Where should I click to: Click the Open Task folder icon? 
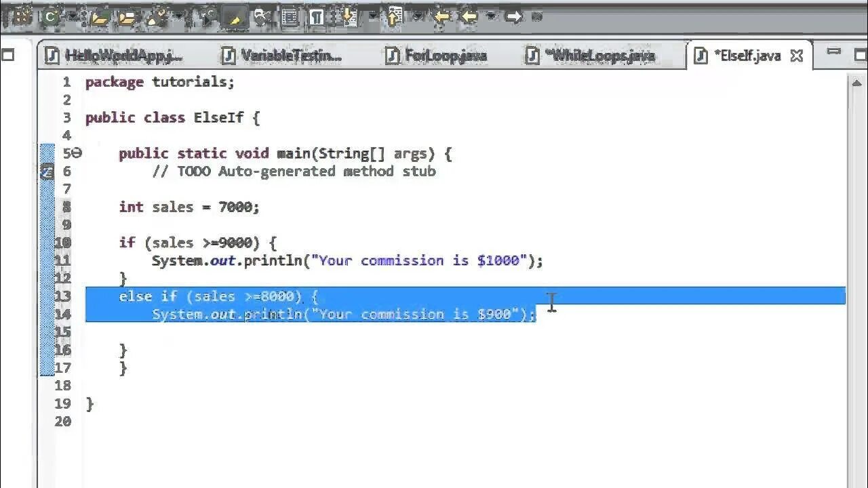(x=127, y=17)
